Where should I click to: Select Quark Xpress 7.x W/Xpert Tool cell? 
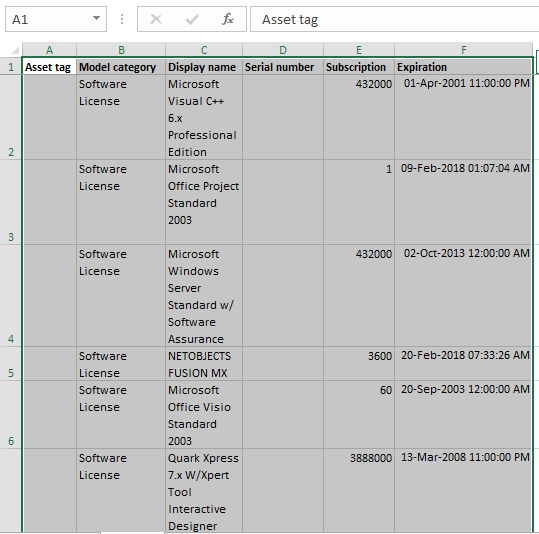click(204, 491)
